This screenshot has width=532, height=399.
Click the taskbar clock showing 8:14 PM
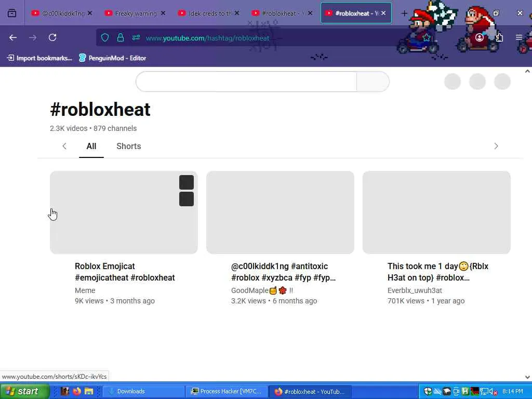click(x=512, y=392)
